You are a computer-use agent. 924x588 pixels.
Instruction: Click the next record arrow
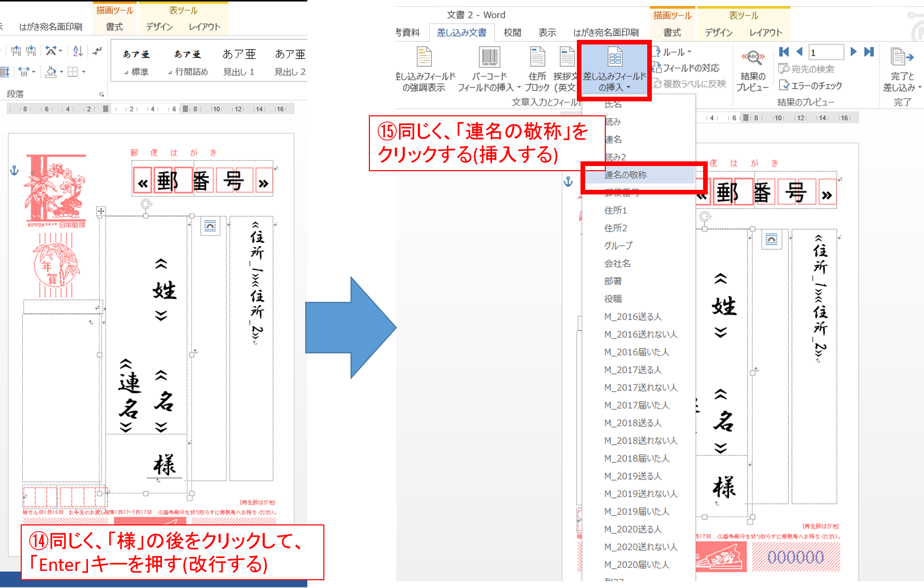(854, 52)
